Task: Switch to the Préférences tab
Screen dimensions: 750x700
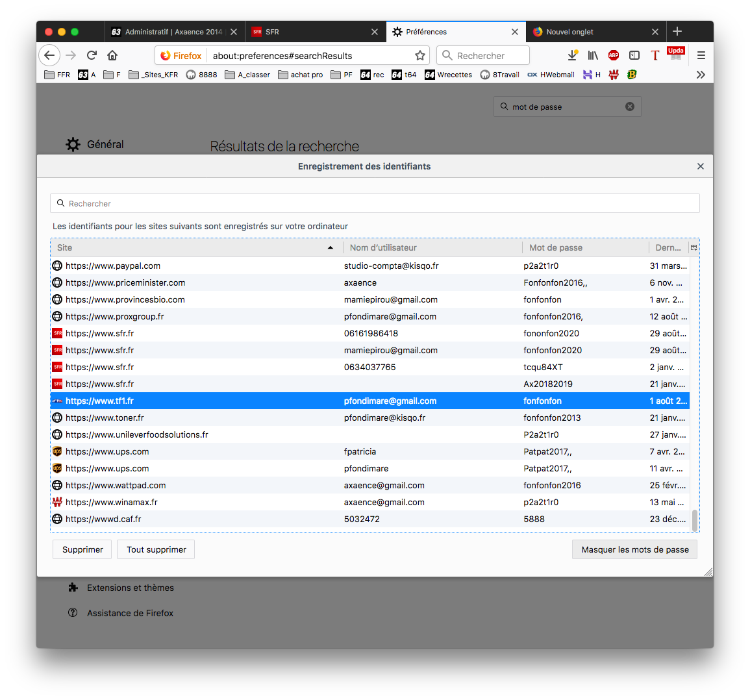Action: pos(456,32)
